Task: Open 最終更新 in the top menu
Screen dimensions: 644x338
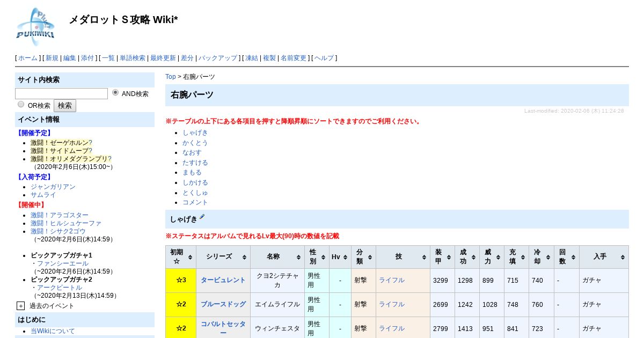Action: point(163,58)
